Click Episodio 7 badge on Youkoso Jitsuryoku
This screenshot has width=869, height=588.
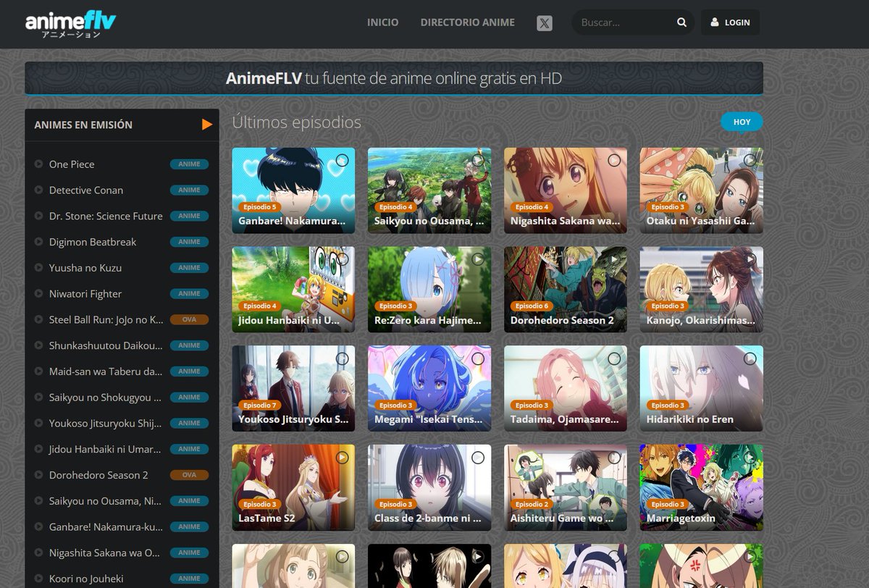[x=259, y=406]
